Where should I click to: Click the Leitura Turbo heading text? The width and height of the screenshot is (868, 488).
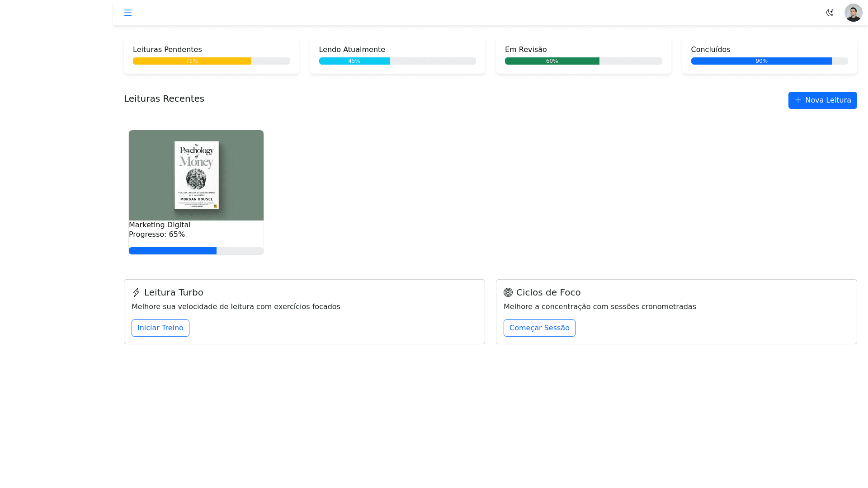(174, 292)
